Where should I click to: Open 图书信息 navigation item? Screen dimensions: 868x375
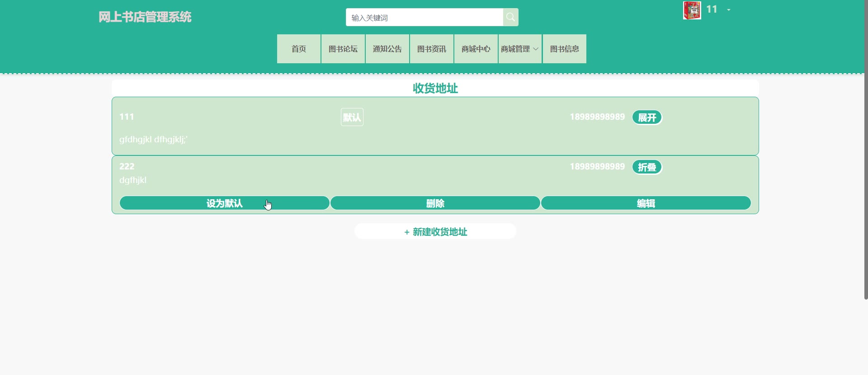point(565,49)
